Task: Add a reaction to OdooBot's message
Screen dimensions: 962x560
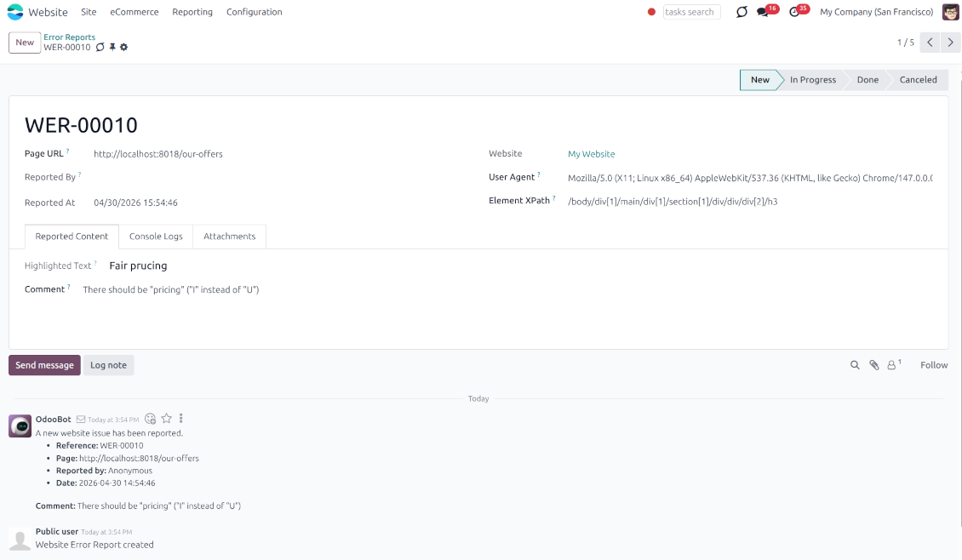Action: coord(150,418)
